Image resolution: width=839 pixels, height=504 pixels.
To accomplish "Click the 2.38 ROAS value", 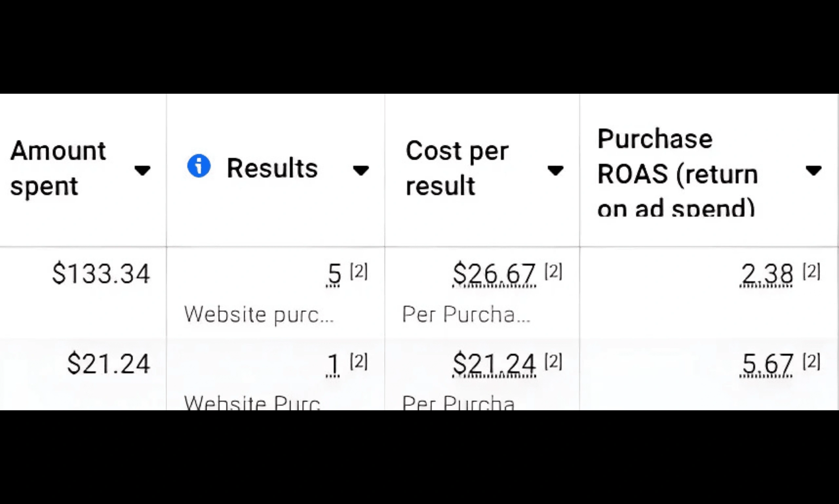I will click(766, 274).
